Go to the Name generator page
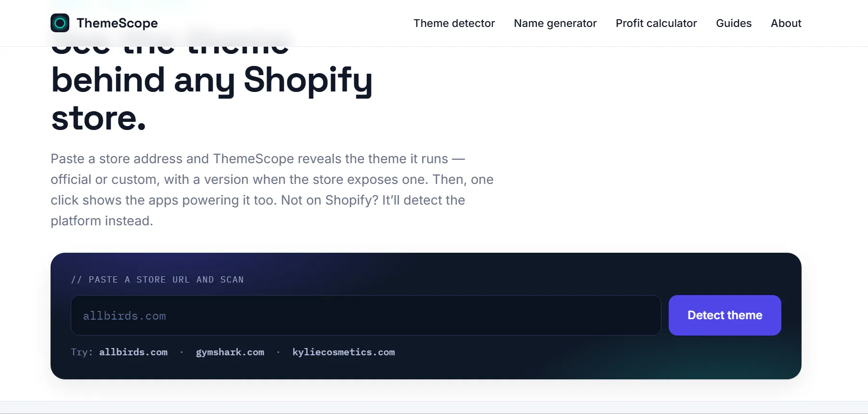Viewport: 868px width, 414px height. (x=555, y=23)
